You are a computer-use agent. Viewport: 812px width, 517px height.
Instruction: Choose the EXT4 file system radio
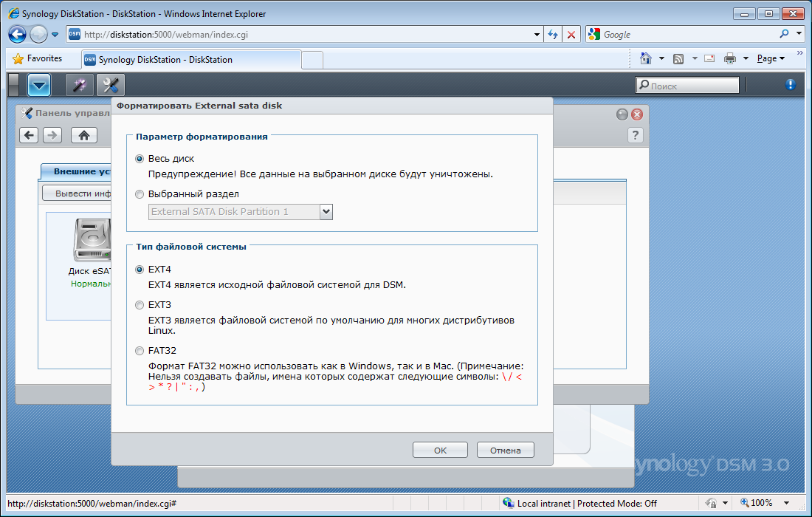140,270
